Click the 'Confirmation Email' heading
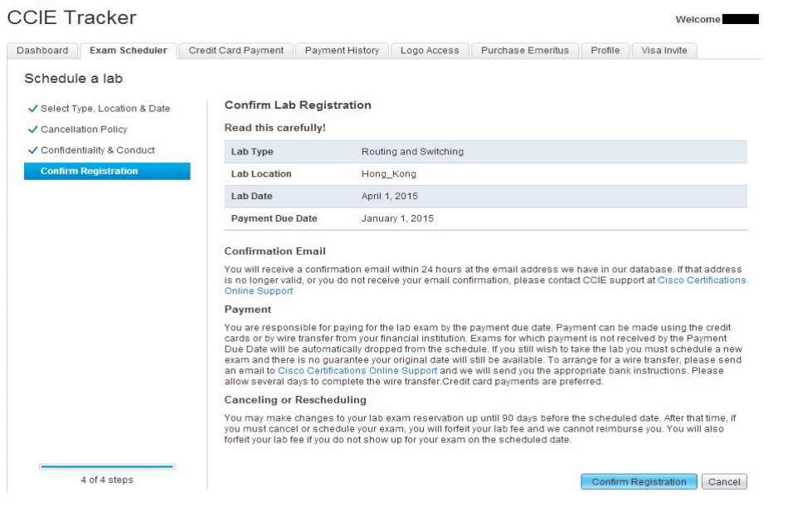 tap(275, 251)
